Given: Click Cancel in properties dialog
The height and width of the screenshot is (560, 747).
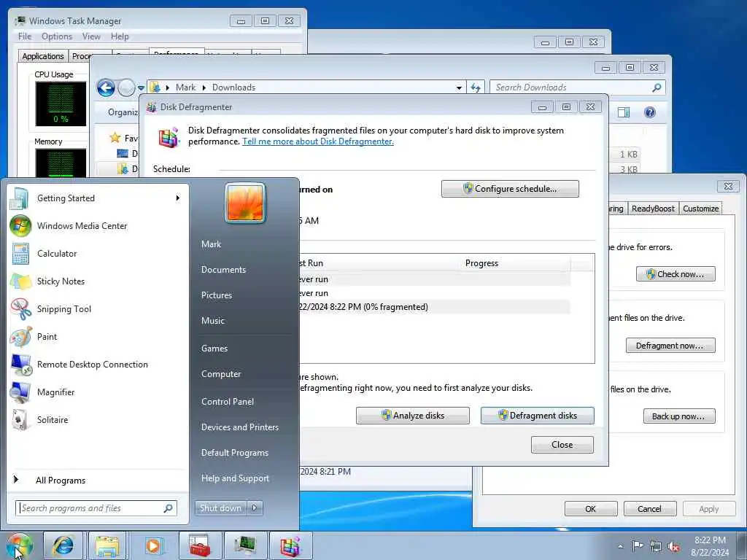Looking at the screenshot, I should (x=650, y=508).
